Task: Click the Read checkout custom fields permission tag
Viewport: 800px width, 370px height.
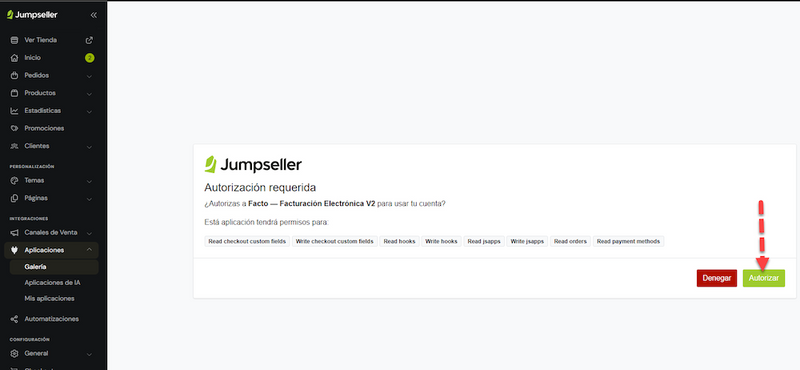Action: coord(247,241)
